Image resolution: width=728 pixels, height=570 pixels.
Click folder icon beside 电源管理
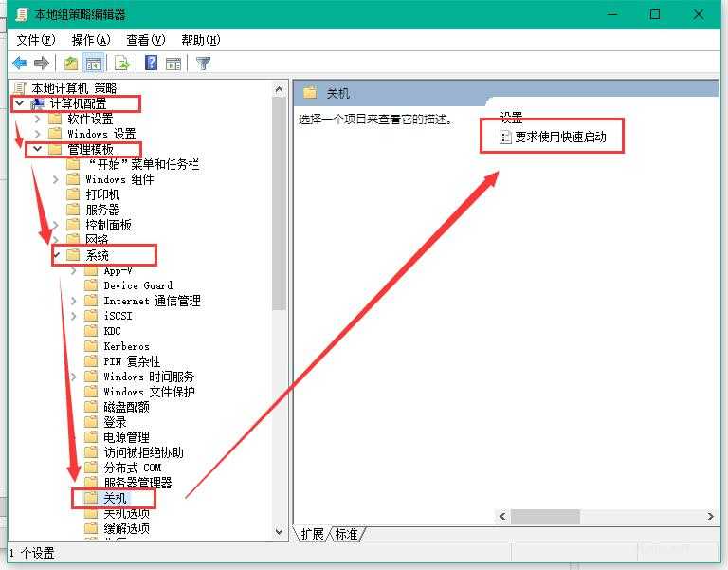click(91, 437)
